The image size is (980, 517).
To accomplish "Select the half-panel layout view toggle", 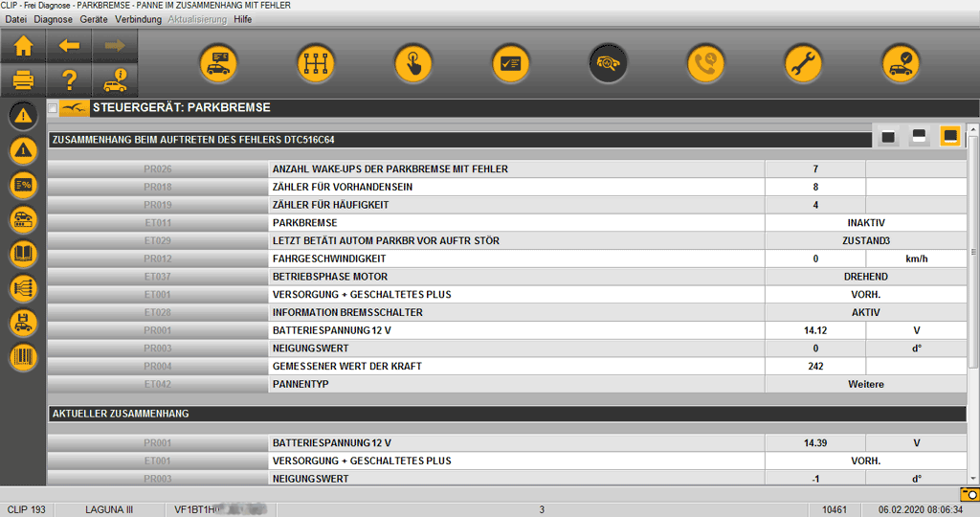I will 918,138.
